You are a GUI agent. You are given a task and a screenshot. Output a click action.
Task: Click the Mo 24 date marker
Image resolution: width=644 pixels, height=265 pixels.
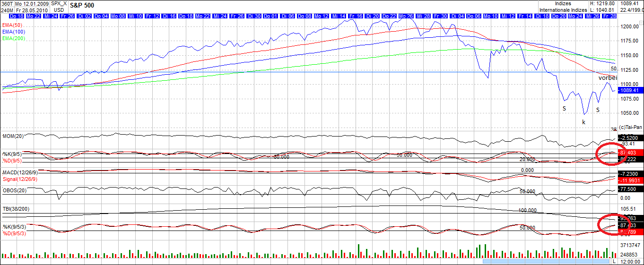point(576,16)
